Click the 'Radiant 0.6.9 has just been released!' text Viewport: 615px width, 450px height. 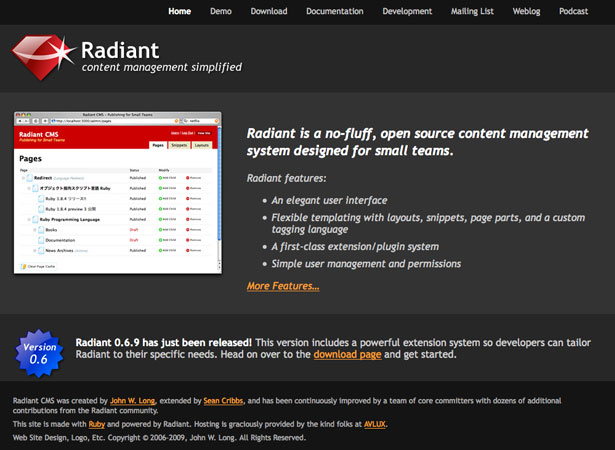164,343
